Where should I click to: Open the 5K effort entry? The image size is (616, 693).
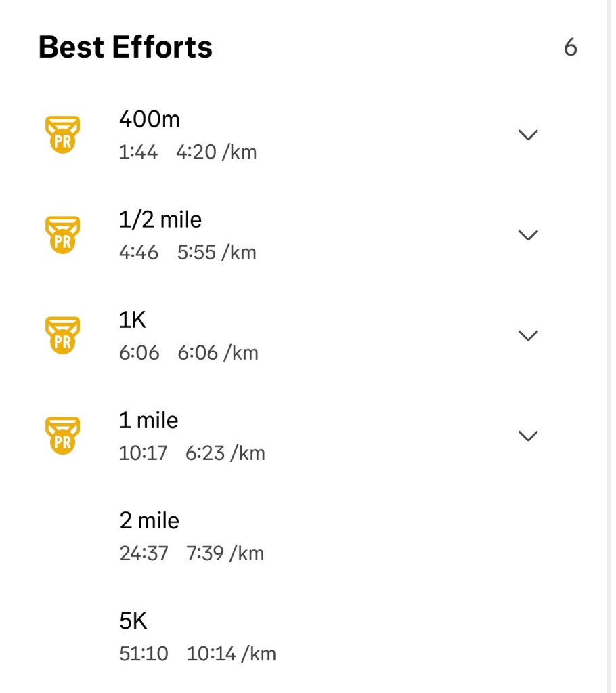pos(133,621)
